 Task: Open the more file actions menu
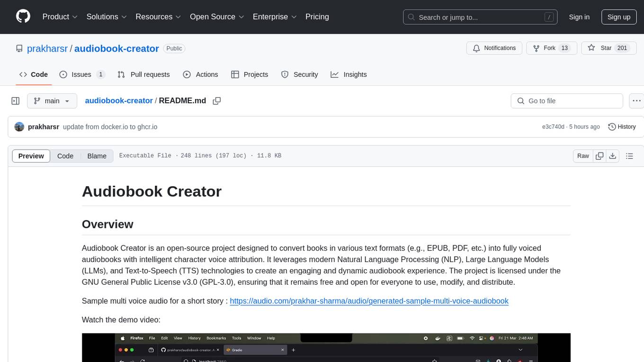[x=636, y=101]
